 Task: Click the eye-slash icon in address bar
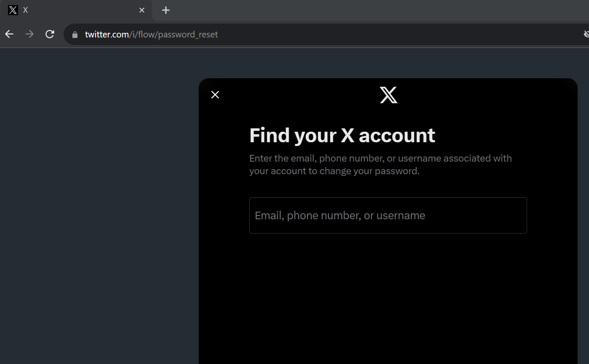[586, 34]
